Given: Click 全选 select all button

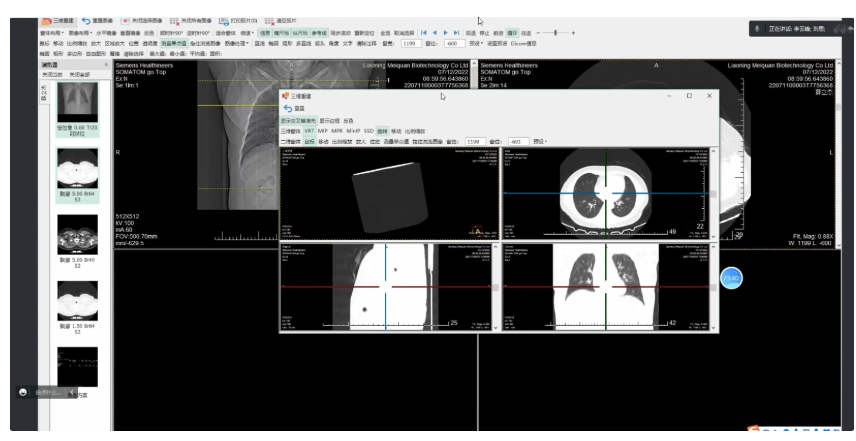Looking at the screenshot, I should (385, 33).
